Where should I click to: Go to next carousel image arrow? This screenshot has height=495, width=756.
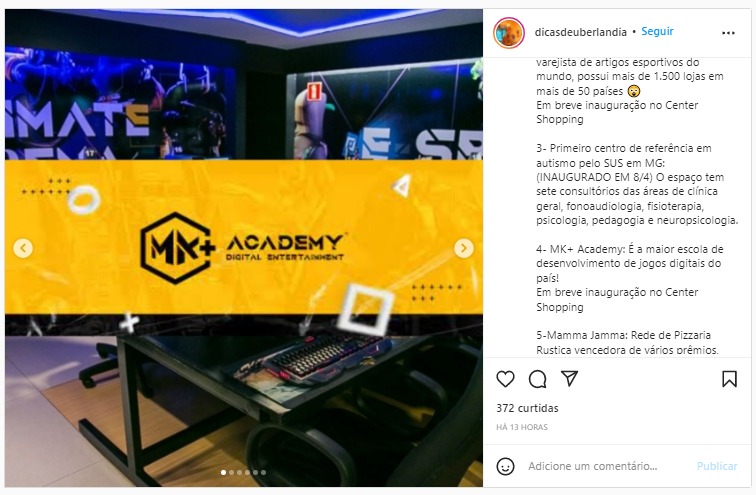[x=463, y=248]
